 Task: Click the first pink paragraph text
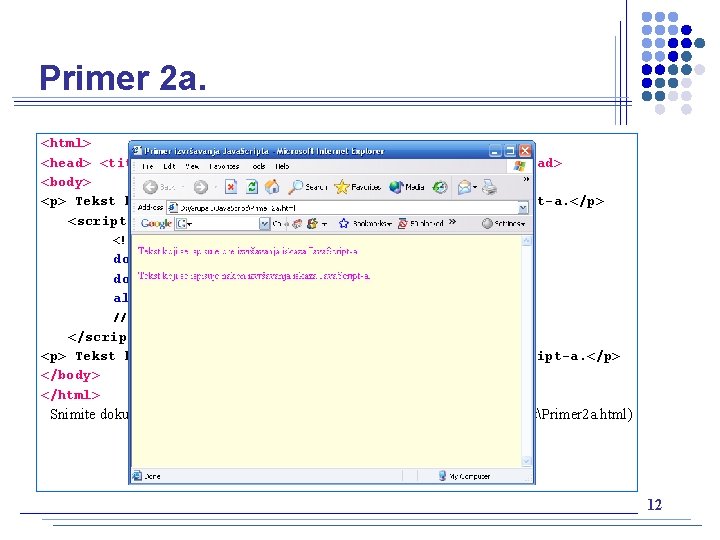[x=248, y=251]
